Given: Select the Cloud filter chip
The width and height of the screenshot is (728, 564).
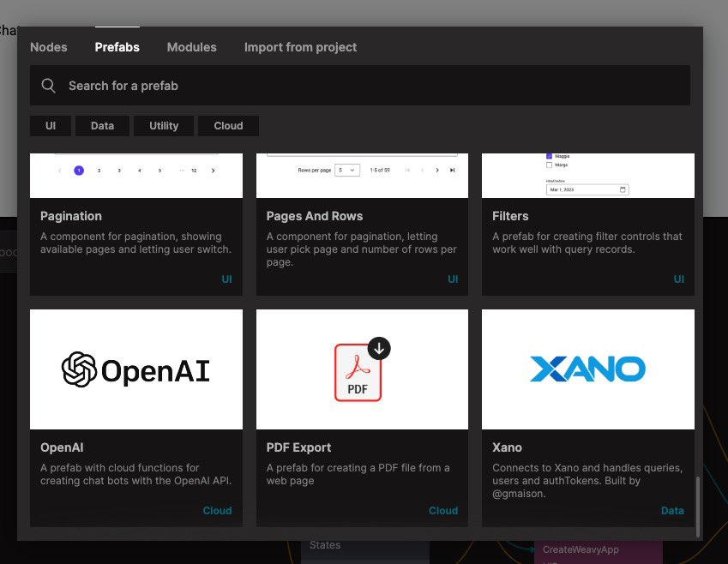Looking at the screenshot, I should pos(228,125).
